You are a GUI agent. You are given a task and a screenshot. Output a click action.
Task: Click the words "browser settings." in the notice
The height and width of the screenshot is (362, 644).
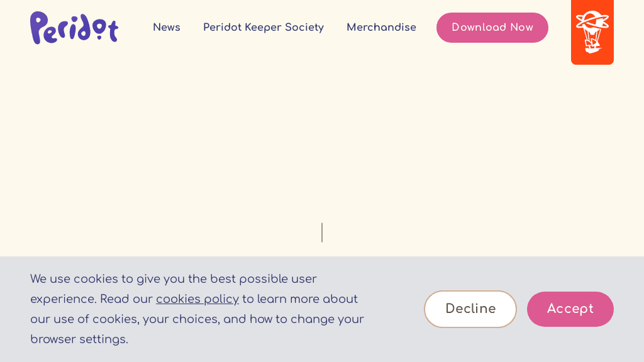click(79, 339)
